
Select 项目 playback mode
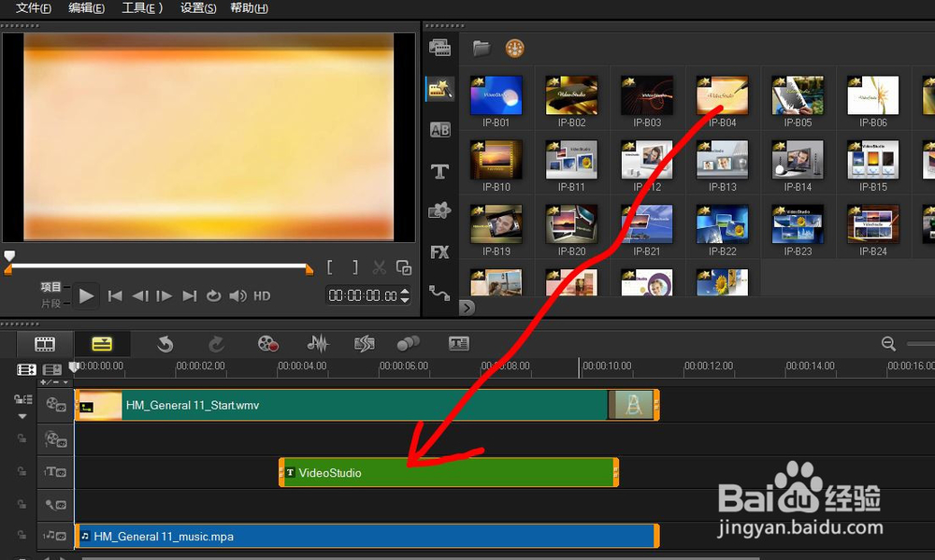pos(50,287)
